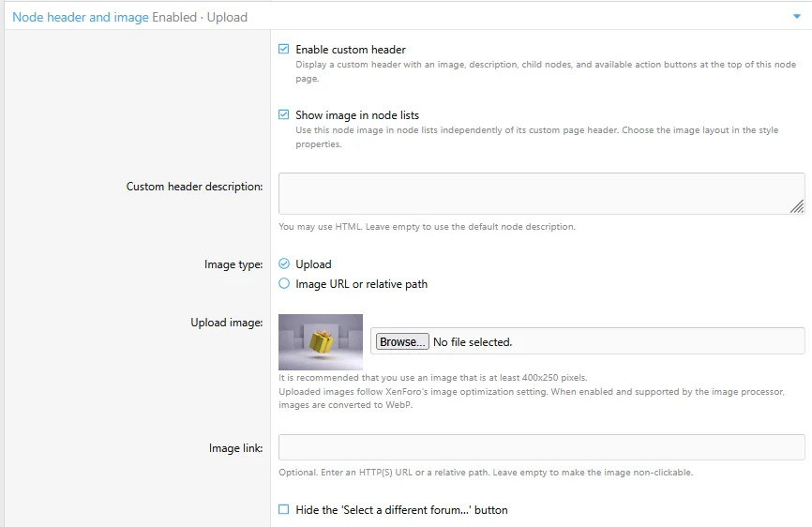Click the Enable custom header label text
Viewport: 812px width, 527px height.
(351, 50)
